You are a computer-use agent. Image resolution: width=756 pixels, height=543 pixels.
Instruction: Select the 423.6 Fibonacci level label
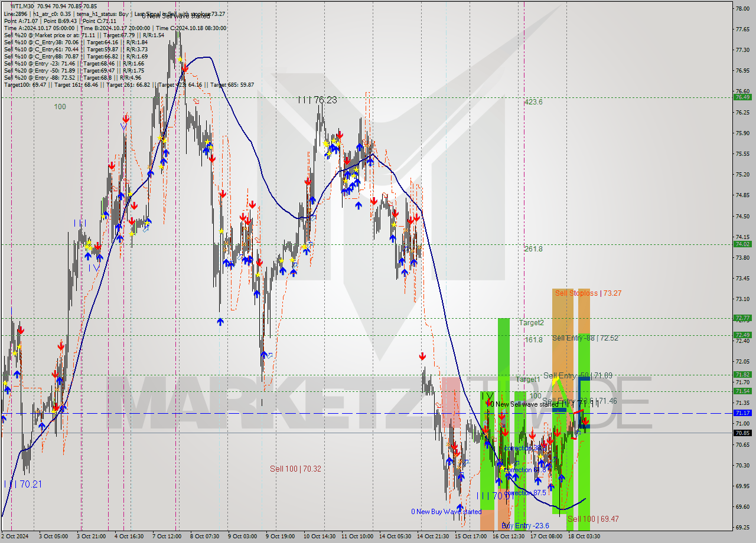(533, 102)
